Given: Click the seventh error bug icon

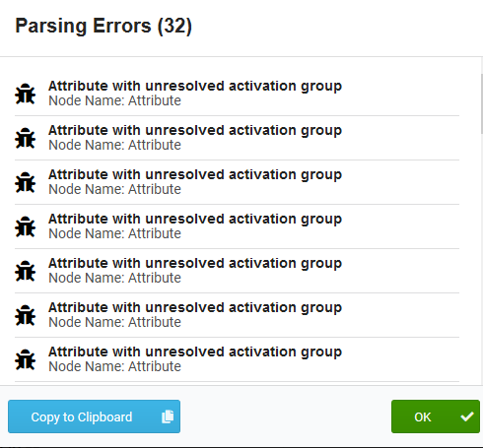Looking at the screenshot, I should [25, 359].
